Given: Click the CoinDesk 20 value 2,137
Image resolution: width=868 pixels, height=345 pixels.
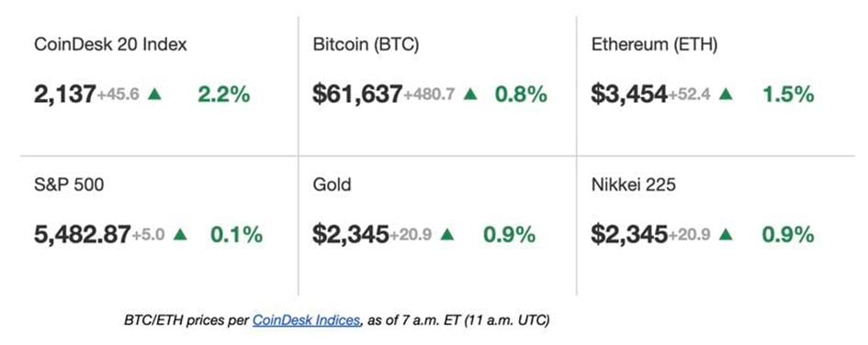Looking at the screenshot, I should point(65,95).
